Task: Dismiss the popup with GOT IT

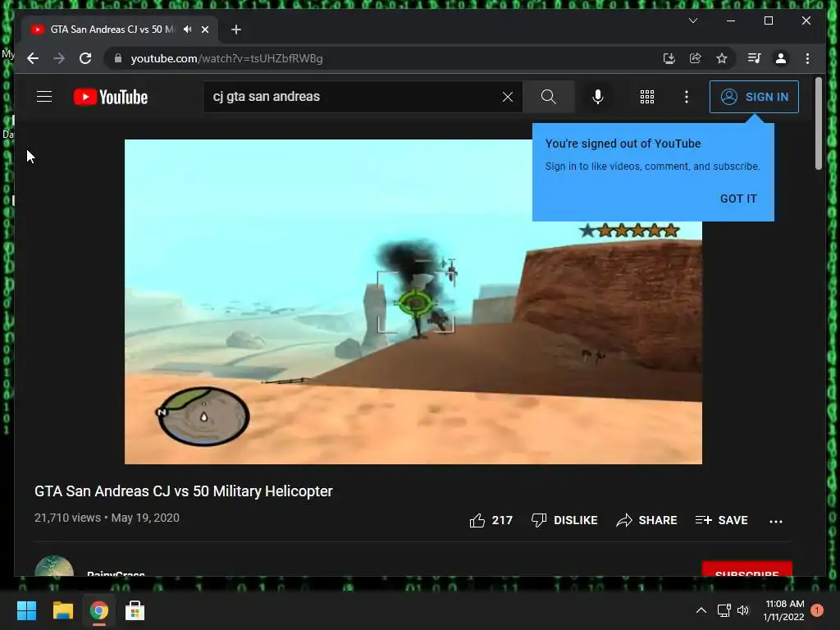Action: click(738, 199)
